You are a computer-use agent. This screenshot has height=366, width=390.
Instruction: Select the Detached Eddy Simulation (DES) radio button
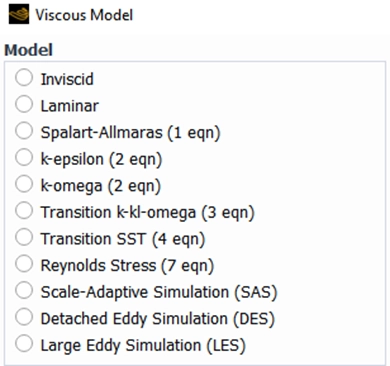coord(24,317)
